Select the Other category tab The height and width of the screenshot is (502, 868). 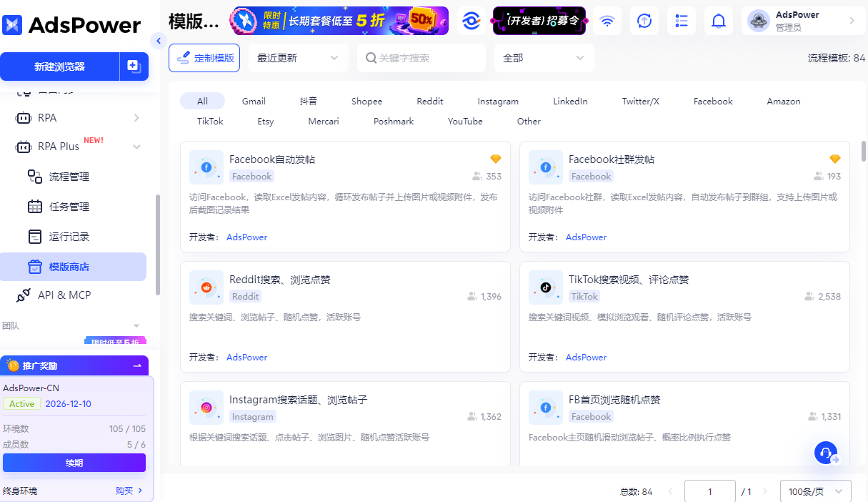[529, 121]
